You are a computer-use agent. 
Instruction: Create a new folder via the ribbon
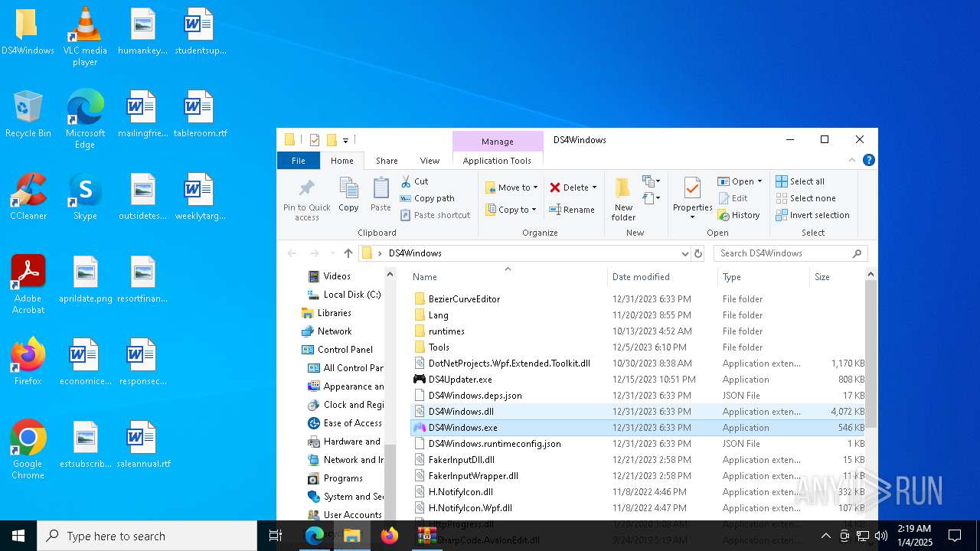623,199
